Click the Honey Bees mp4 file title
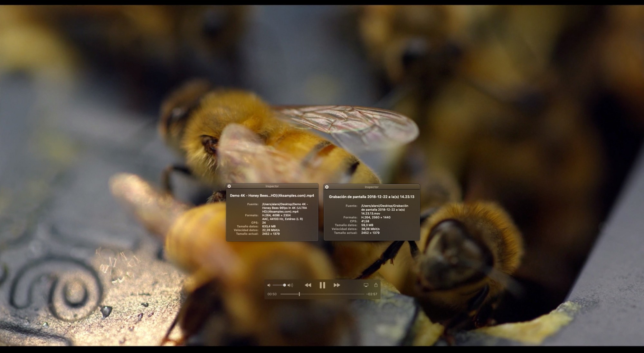The width and height of the screenshot is (644, 353). pyautogui.click(x=272, y=196)
